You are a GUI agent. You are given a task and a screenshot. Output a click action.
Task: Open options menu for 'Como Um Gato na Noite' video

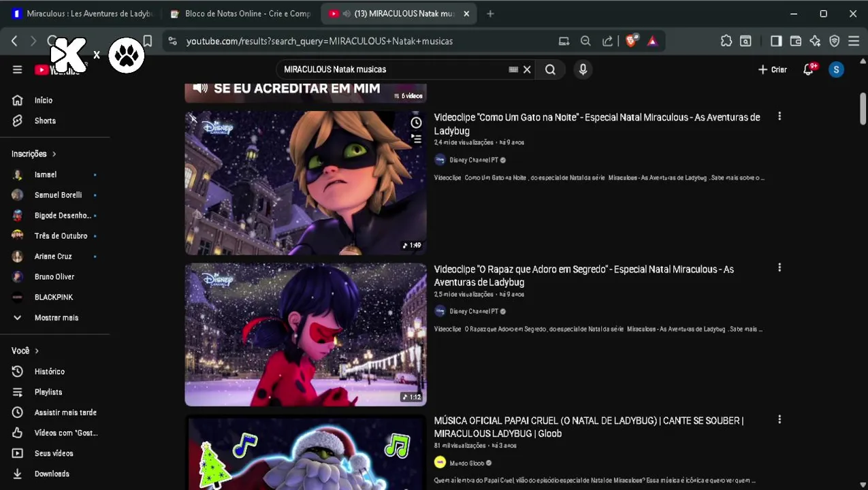tap(779, 116)
